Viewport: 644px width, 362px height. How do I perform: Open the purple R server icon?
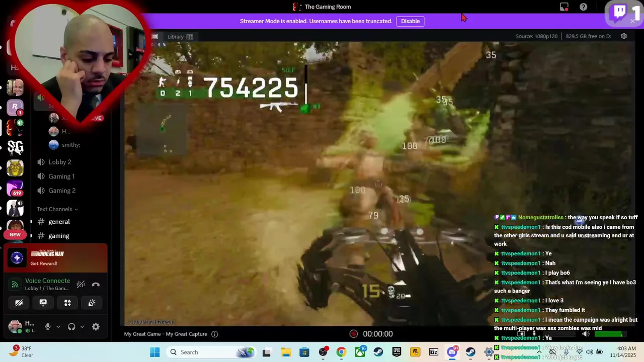tap(15, 108)
